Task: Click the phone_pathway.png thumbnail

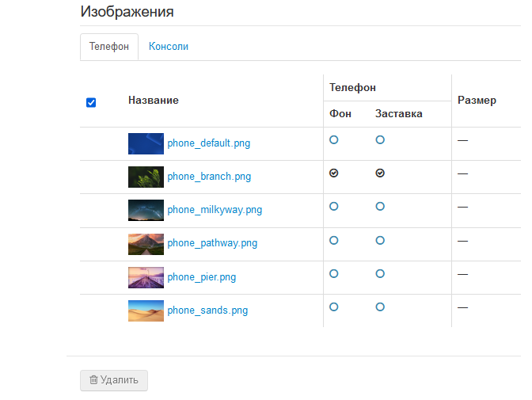Action: coord(146,244)
